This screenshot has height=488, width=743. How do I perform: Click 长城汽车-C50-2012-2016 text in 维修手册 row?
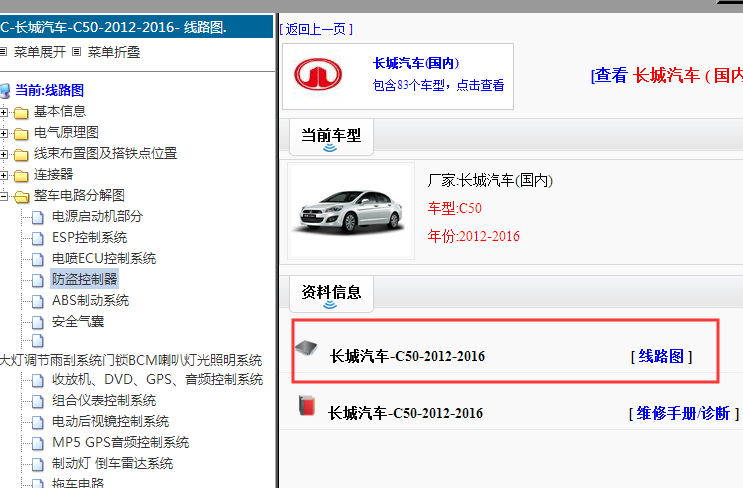[405, 414]
